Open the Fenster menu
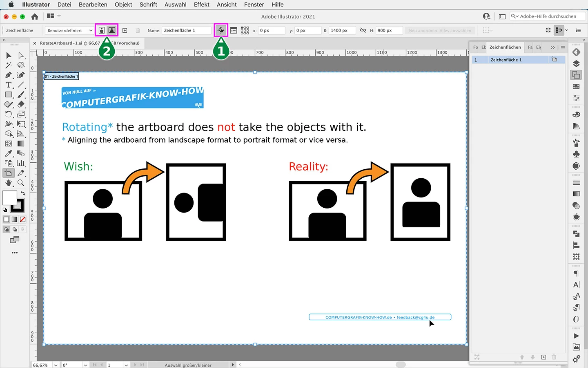 254,4
